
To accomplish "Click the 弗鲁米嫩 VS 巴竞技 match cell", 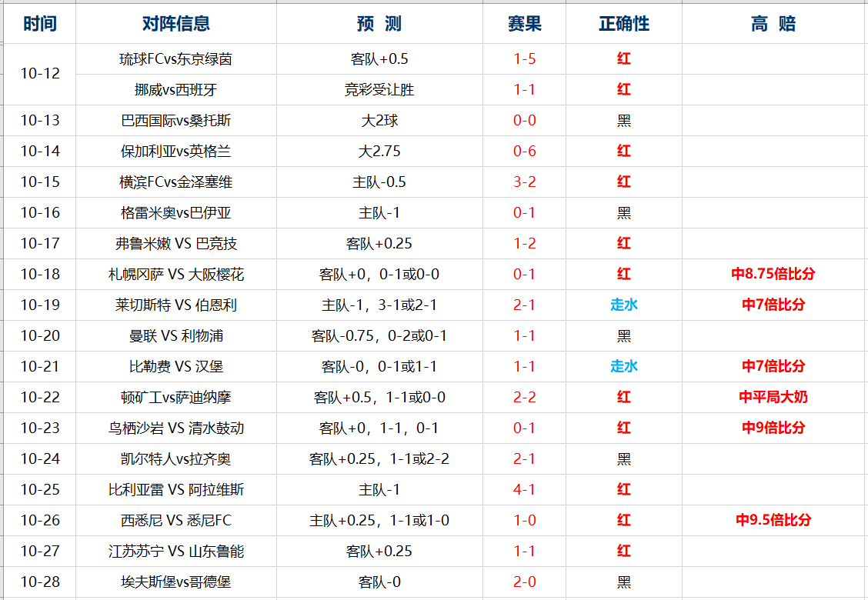I will [x=176, y=244].
